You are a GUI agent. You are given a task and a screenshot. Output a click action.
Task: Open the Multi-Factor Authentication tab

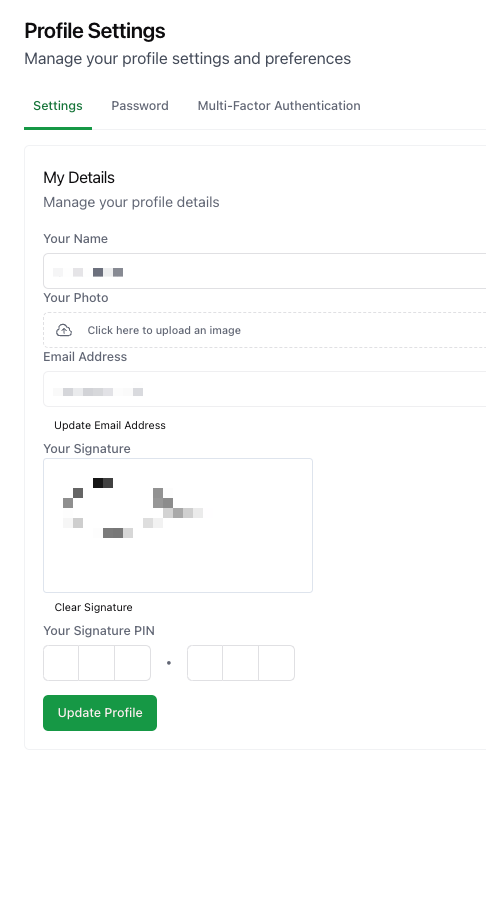279,106
